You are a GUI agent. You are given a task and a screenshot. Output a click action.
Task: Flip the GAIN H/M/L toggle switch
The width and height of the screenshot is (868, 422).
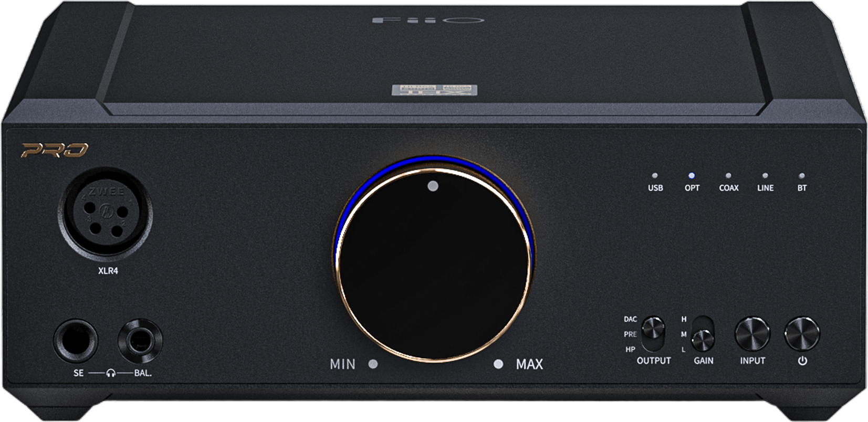(703, 334)
